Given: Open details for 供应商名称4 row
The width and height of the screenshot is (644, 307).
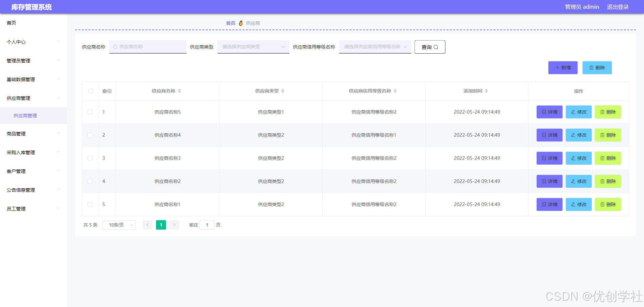Looking at the screenshot, I should tap(549, 135).
